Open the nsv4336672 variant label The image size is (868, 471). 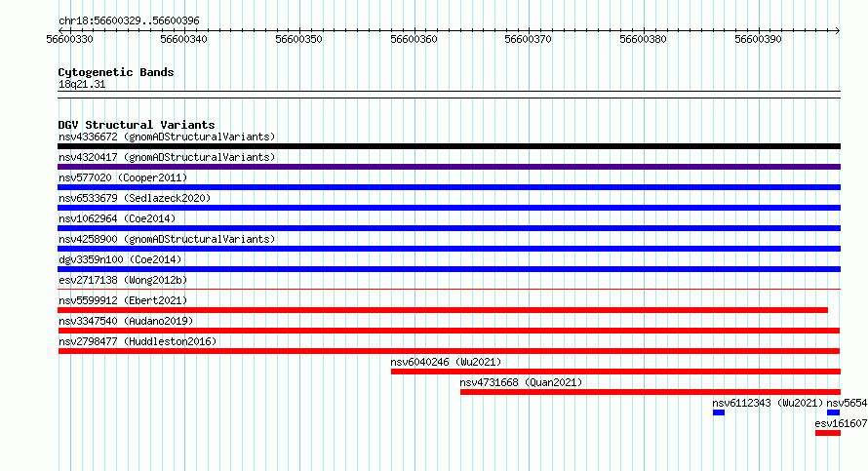pyautogui.click(x=167, y=137)
